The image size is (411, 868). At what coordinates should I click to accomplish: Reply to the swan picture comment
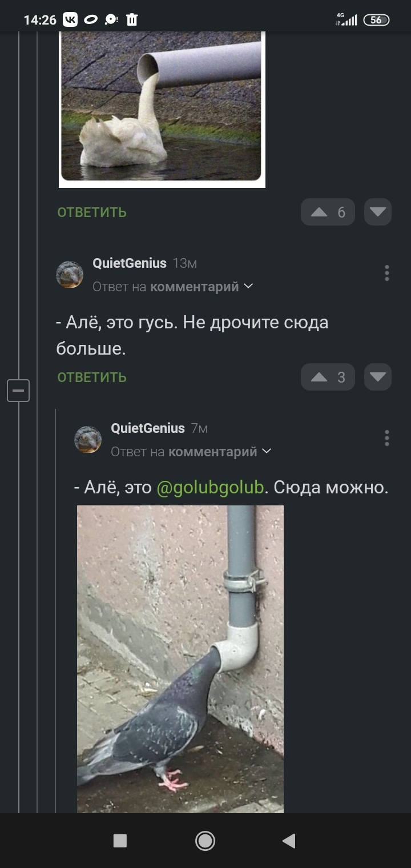pyautogui.click(x=92, y=212)
